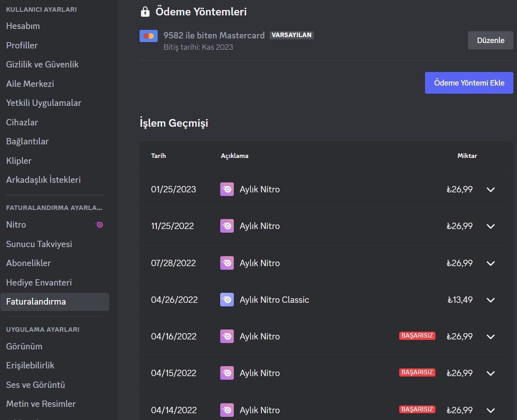
Task: Click the lock icon beside Ödeme Yöntemleri
Action: coord(145,12)
